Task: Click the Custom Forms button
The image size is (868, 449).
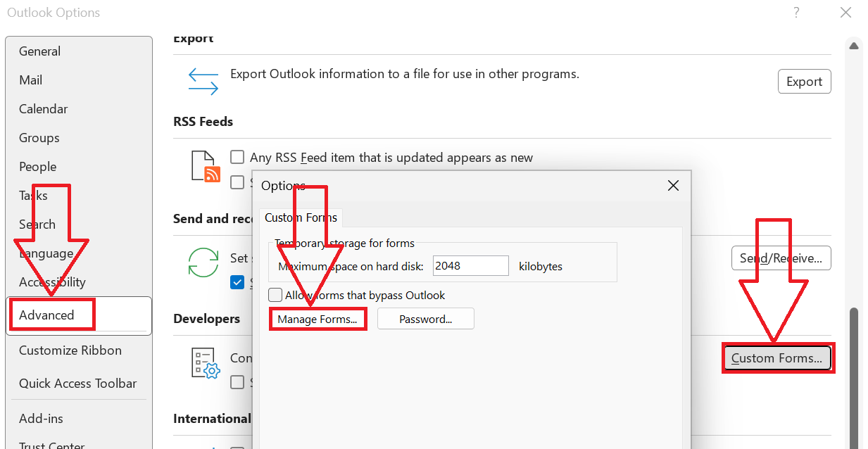Action: pos(777,358)
